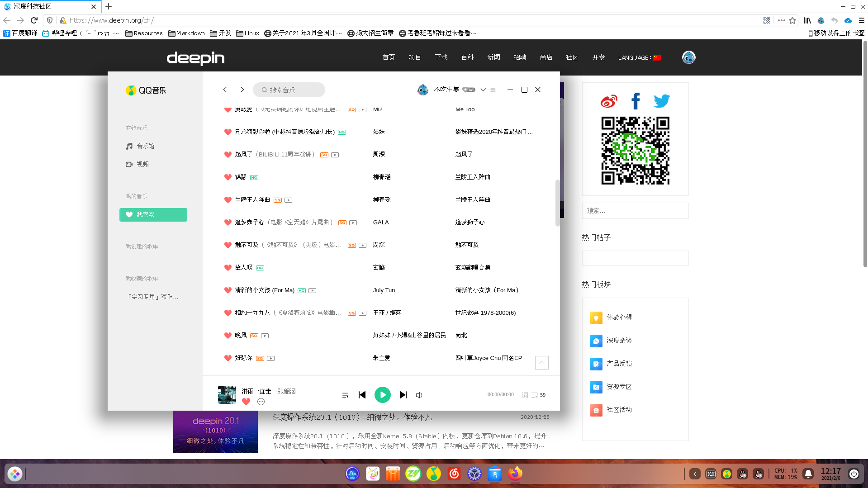Show lyrics with the 词 icon
The image size is (868, 488).
525,395
